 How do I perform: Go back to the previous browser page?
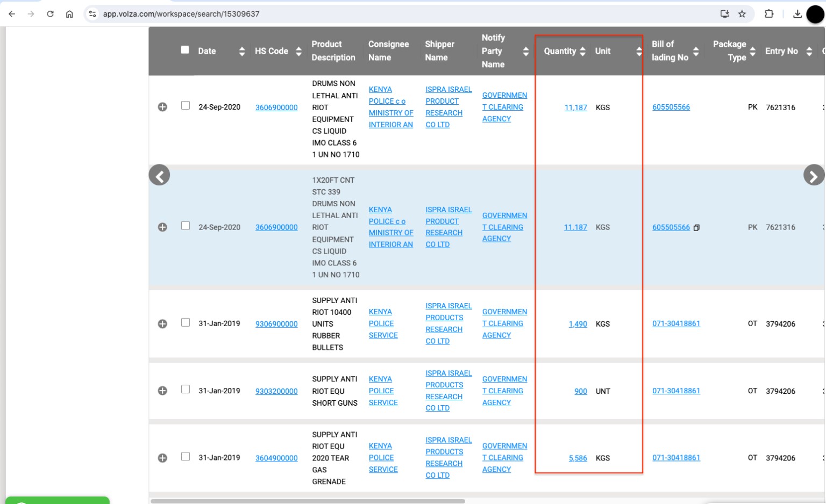[12, 14]
